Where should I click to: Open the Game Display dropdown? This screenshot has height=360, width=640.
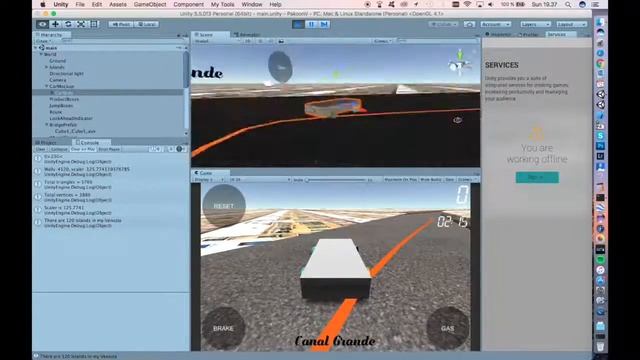(209, 180)
